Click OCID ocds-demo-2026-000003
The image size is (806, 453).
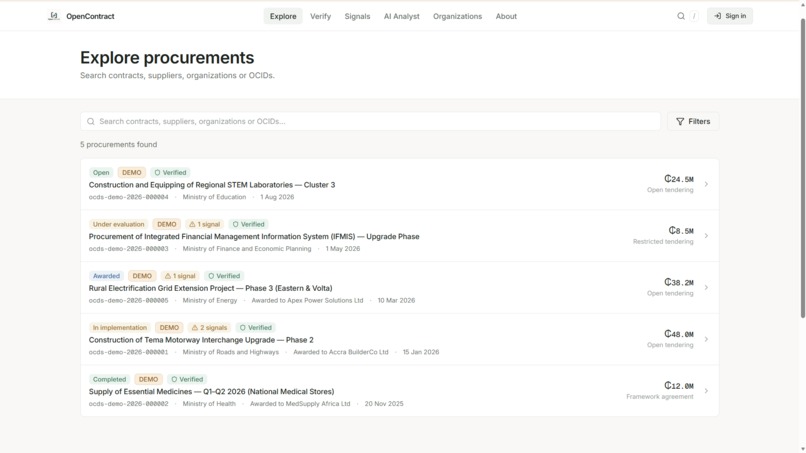coord(129,249)
